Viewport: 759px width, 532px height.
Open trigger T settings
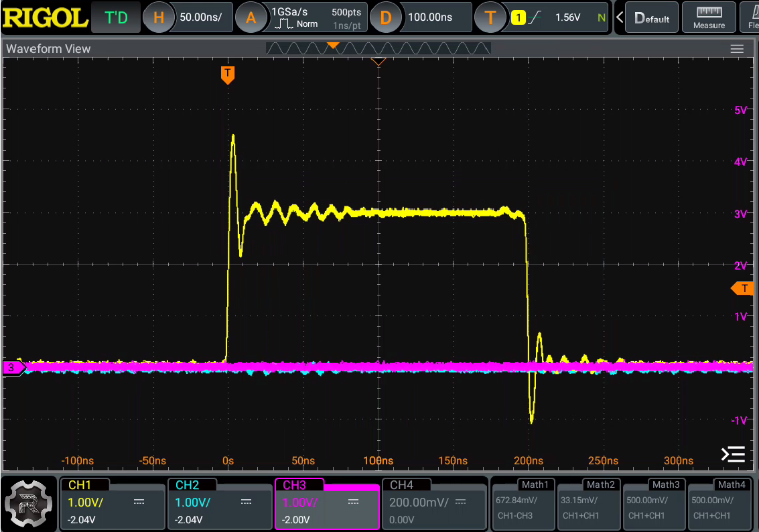pos(490,17)
